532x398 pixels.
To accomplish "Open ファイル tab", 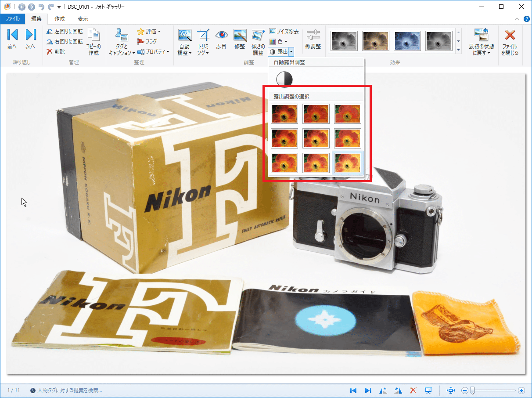I will 12,19.
